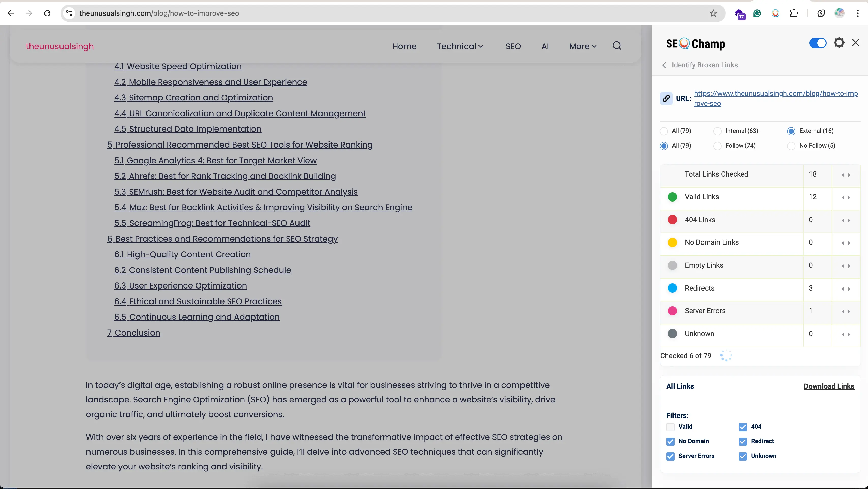Image resolution: width=868 pixels, height=489 pixels.
Task: Click the pink Server Errors color dot
Action: 672,311
